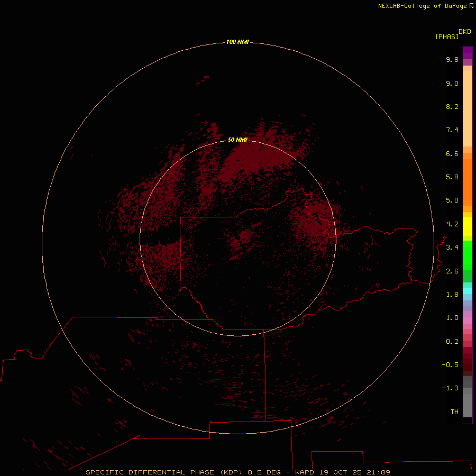Click the 6.6 value on color scale
This screenshot has width=476, height=476.
tap(452, 153)
